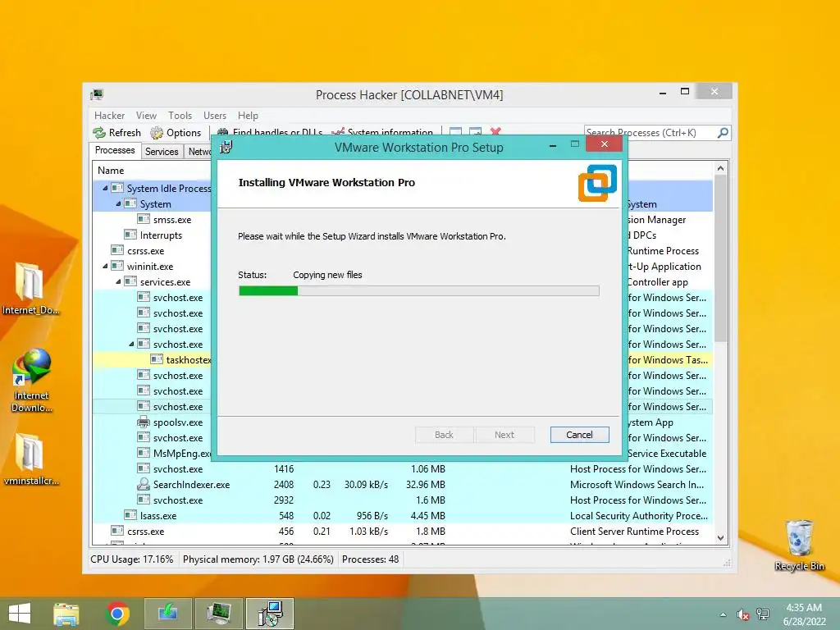Click the VMware Workstation logo in setup header
The width and height of the screenshot is (840, 630).
point(597,183)
